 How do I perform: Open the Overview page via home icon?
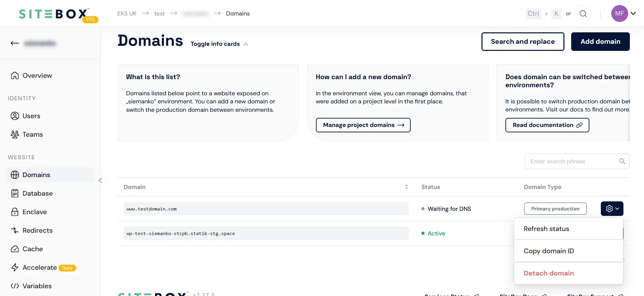(15, 75)
